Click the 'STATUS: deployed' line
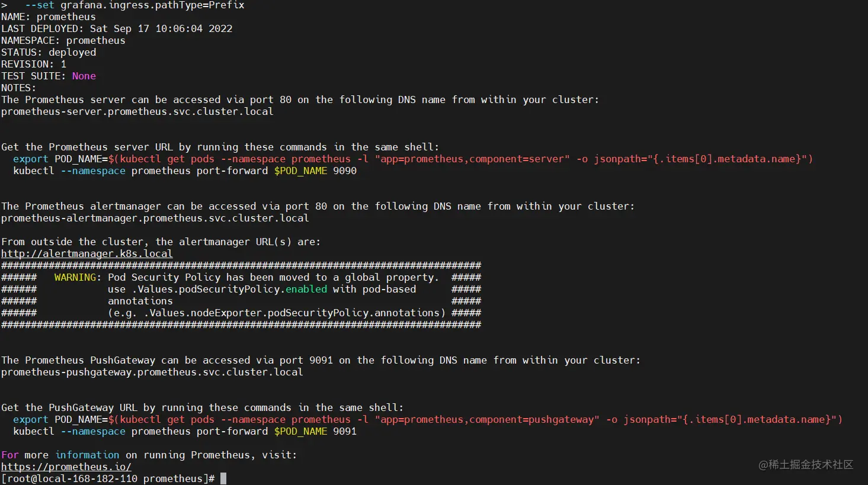The height and width of the screenshot is (485, 868). click(49, 52)
